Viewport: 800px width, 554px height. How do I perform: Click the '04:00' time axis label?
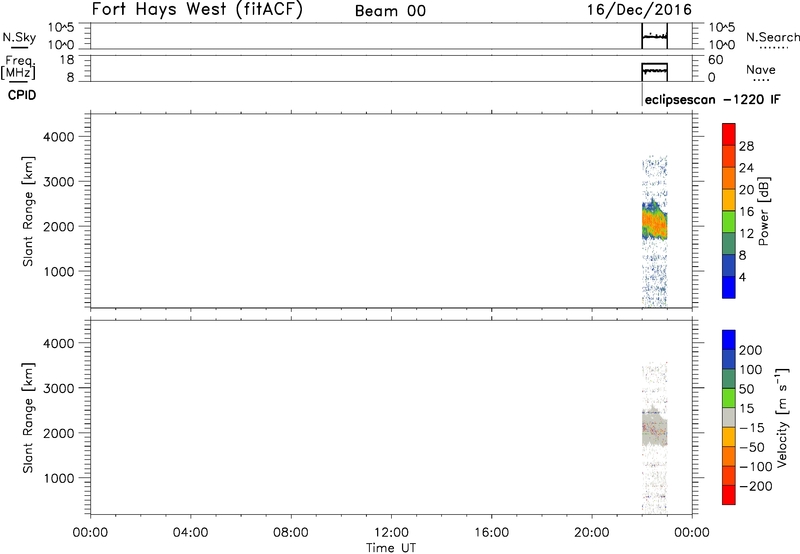pyautogui.click(x=190, y=532)
